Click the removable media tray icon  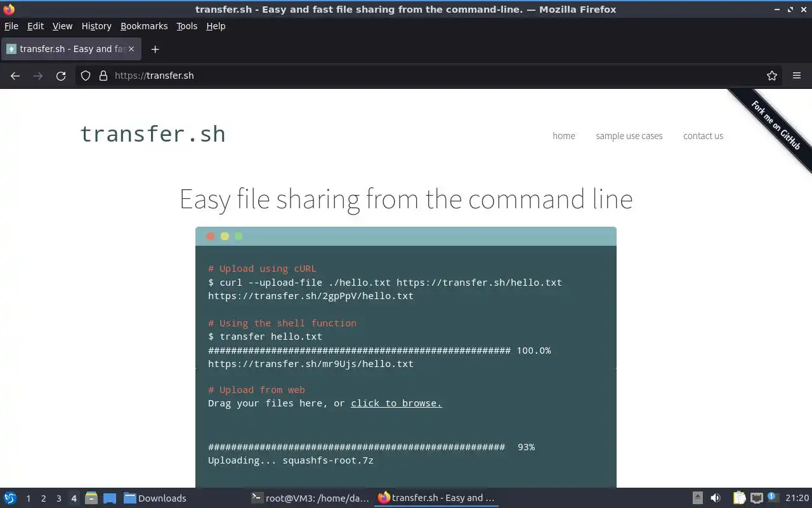[x=697, y=498]
